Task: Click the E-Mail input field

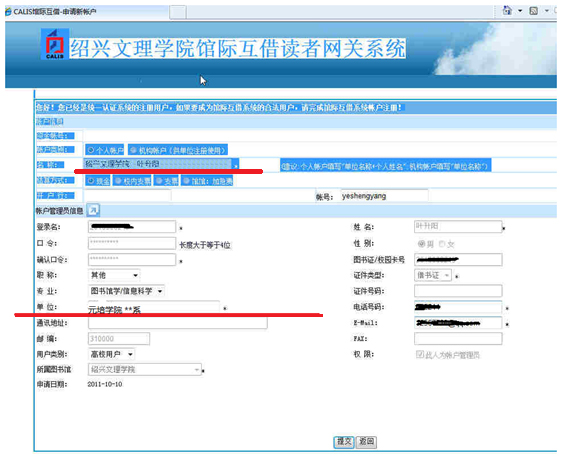Action: [458, 323]
